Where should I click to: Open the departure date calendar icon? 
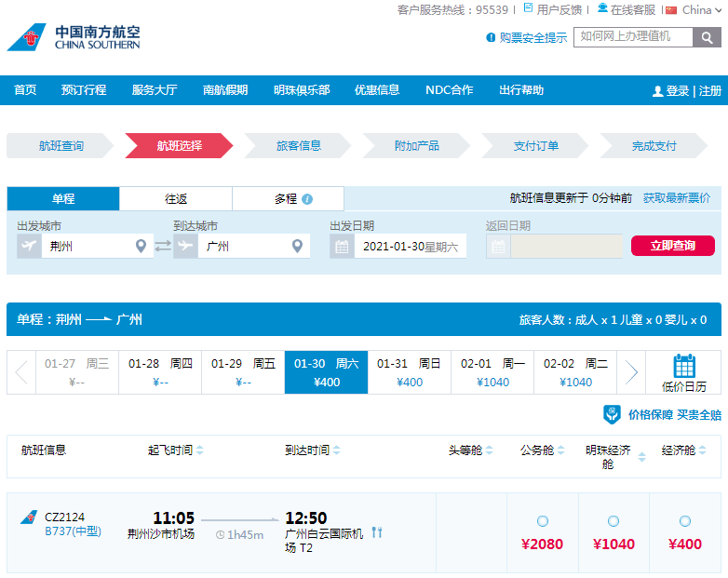pos(343,246)
